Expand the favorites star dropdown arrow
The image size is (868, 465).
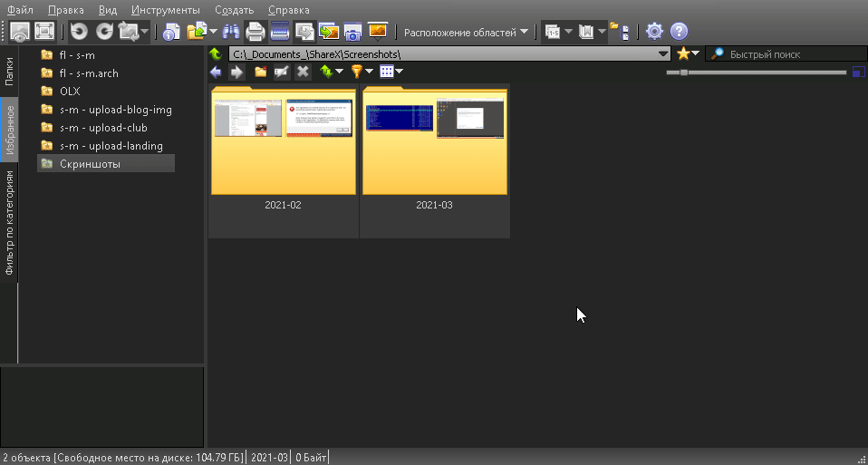click(696, 53)
